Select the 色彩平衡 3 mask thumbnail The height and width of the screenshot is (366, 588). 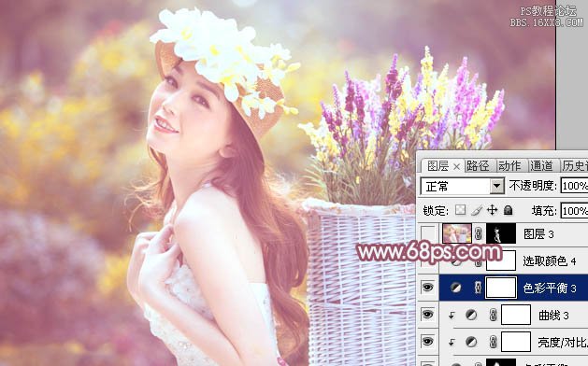point(501,288)
